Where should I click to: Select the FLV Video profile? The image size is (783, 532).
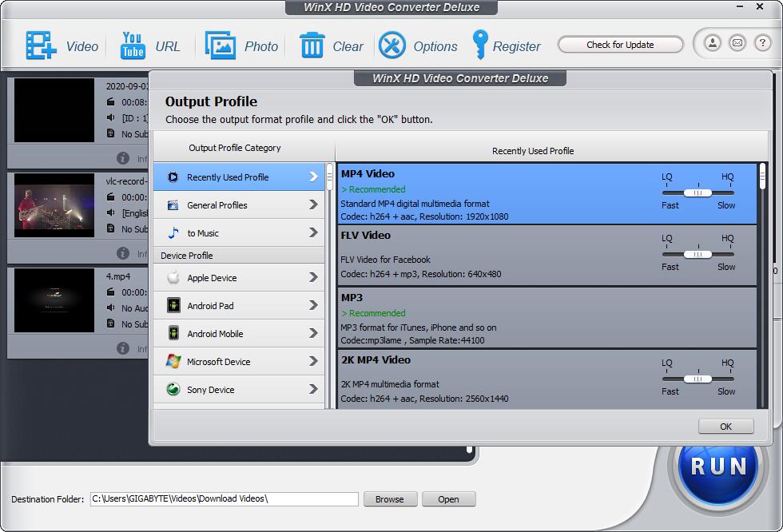(547, 255)
